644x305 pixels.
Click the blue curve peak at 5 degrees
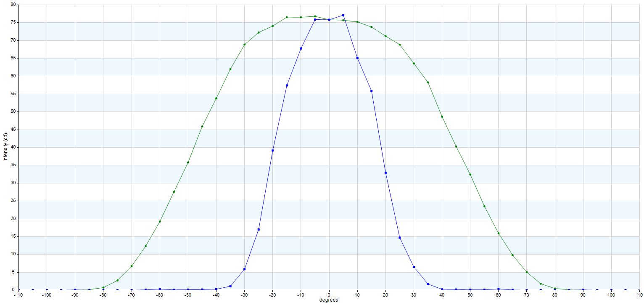tap(343, 15)
